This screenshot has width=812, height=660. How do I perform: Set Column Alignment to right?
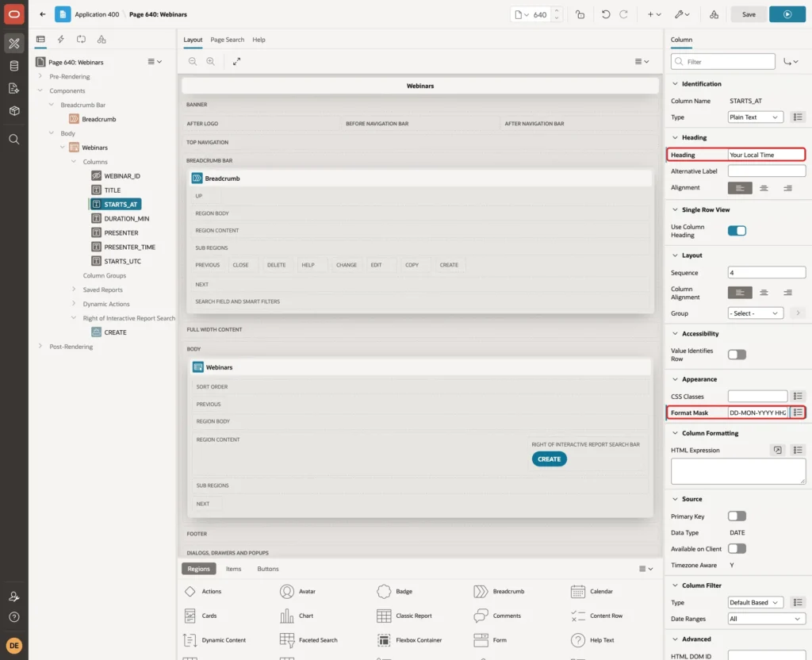pyautogui.click(x=787, y=293)
